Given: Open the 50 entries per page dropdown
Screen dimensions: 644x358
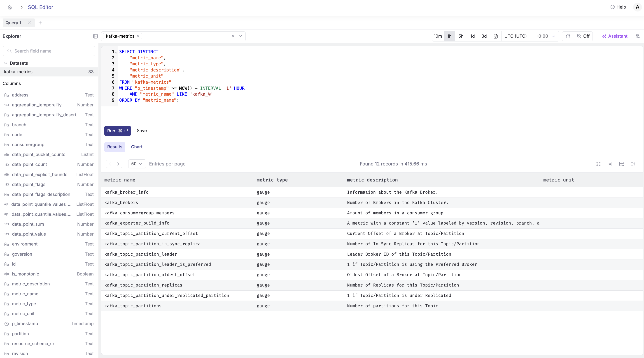Looking at the screenshot, I should coord(137,164).
